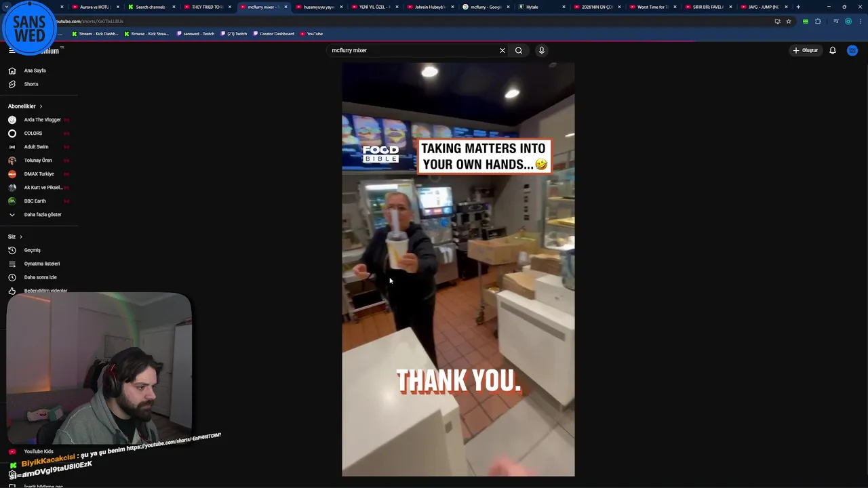Image resolution: width=868 pixels, height=488 pixels.
Task: Open browser extensions puzzle icon
Action: 818,21
